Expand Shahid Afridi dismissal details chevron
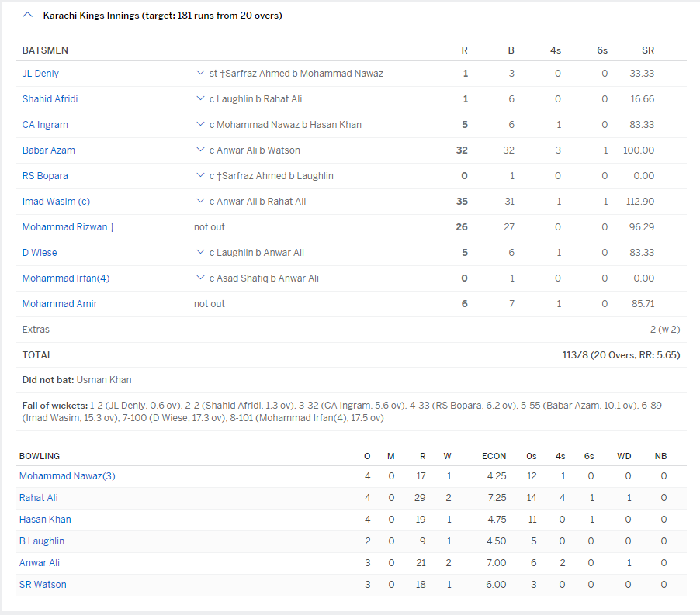 click(200, 99)
